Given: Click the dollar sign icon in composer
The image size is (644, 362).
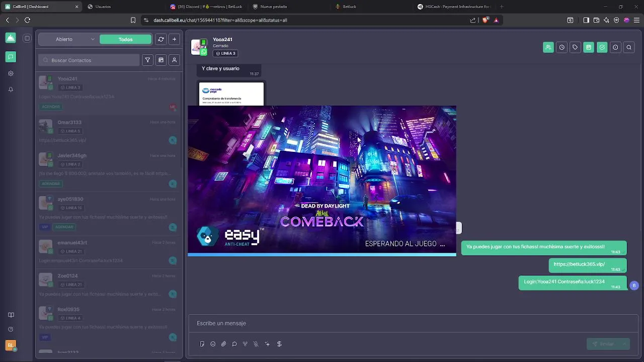Looking at the screenshot, I should 279,344.
